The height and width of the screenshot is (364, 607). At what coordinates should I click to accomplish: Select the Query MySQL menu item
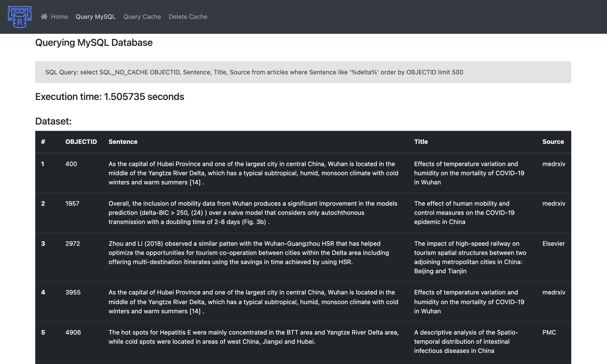[x=95, y=17]
